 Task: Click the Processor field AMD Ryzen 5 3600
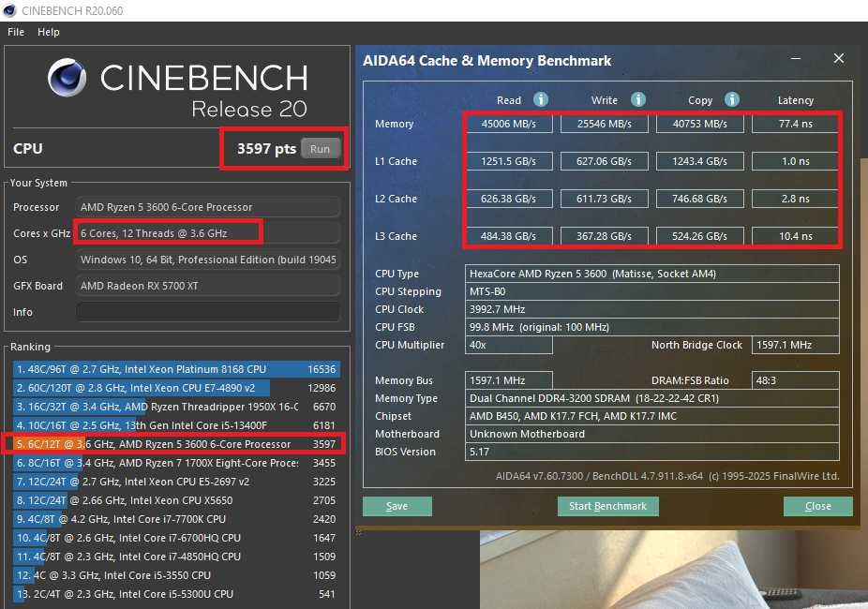coord(207,207)
